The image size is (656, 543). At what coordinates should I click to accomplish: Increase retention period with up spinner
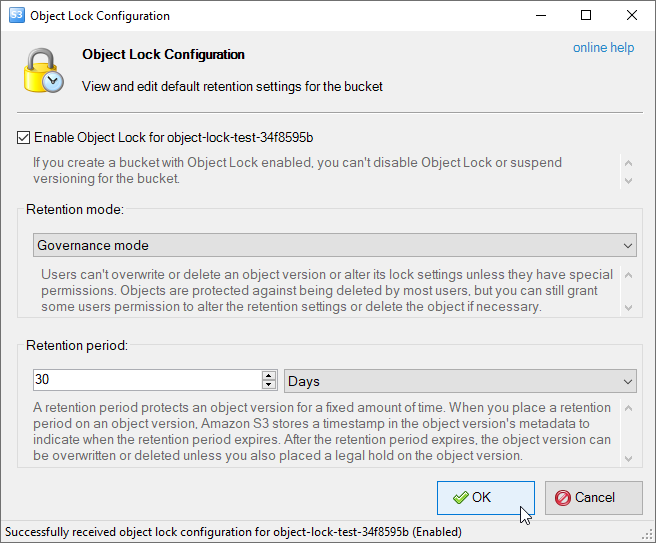(269, 375)
